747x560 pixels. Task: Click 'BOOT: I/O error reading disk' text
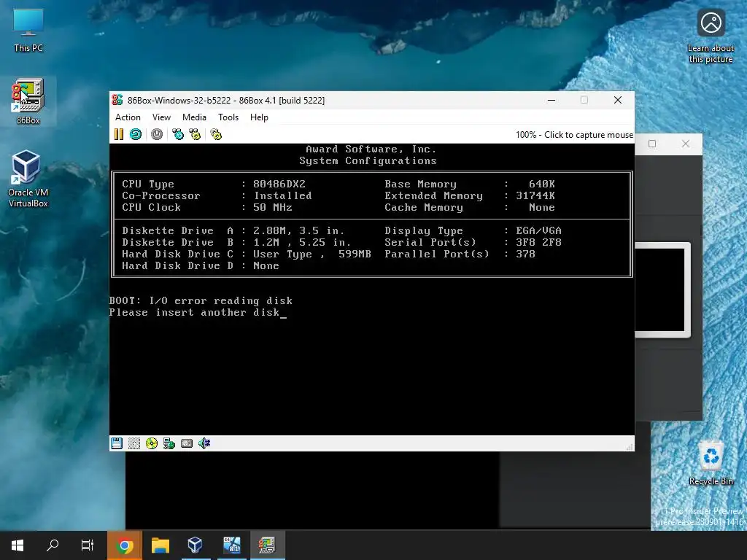pos(201,300)
